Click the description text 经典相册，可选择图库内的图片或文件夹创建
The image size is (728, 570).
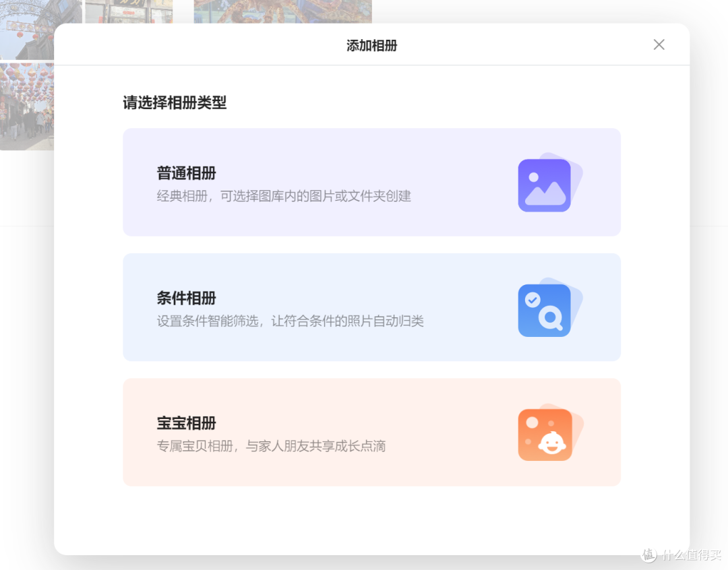[284, 196]
